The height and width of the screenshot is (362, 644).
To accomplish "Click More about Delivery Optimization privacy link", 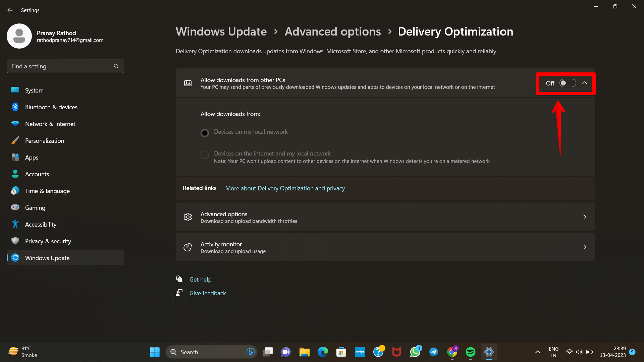I will pyautogui.click(x=285, y=188).
